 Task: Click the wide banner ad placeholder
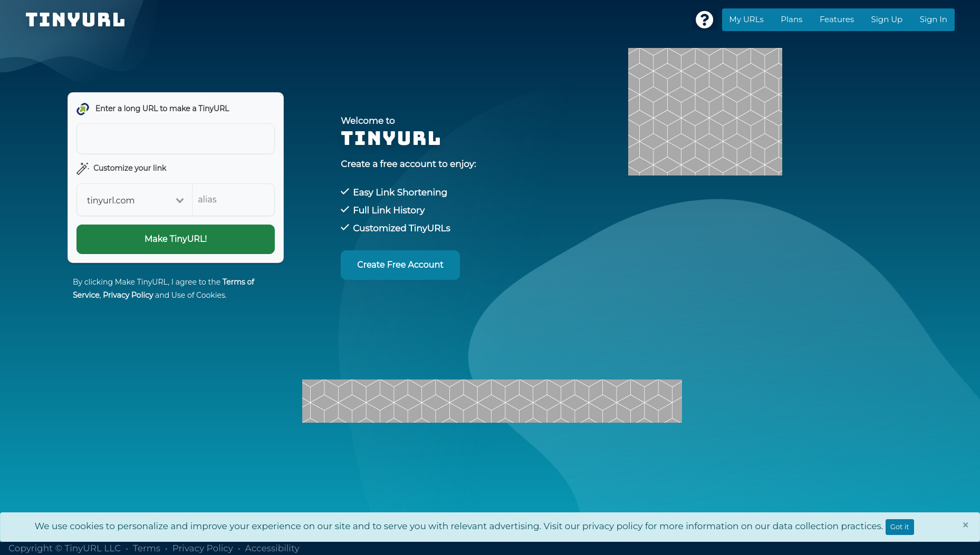click(492, 401)
